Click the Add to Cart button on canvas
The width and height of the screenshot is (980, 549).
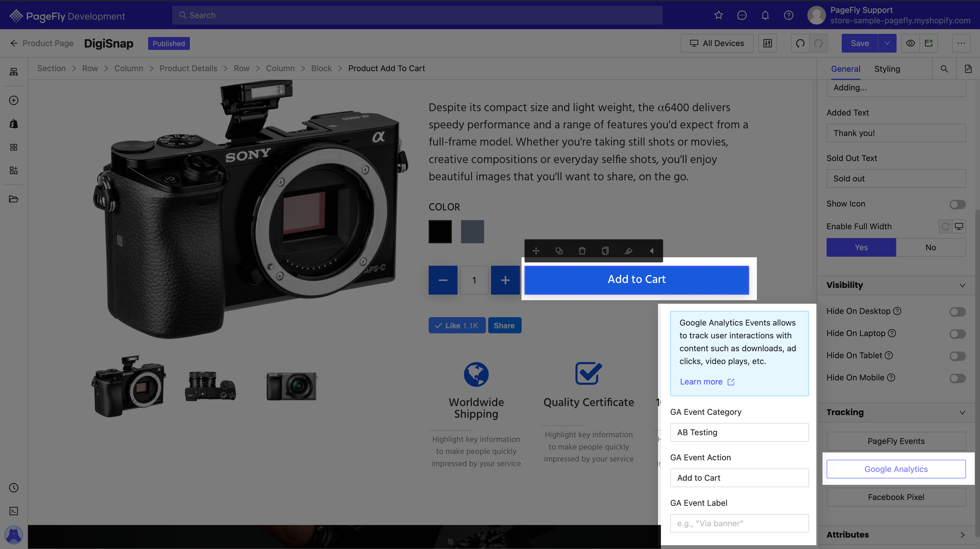tap(636, 280)
